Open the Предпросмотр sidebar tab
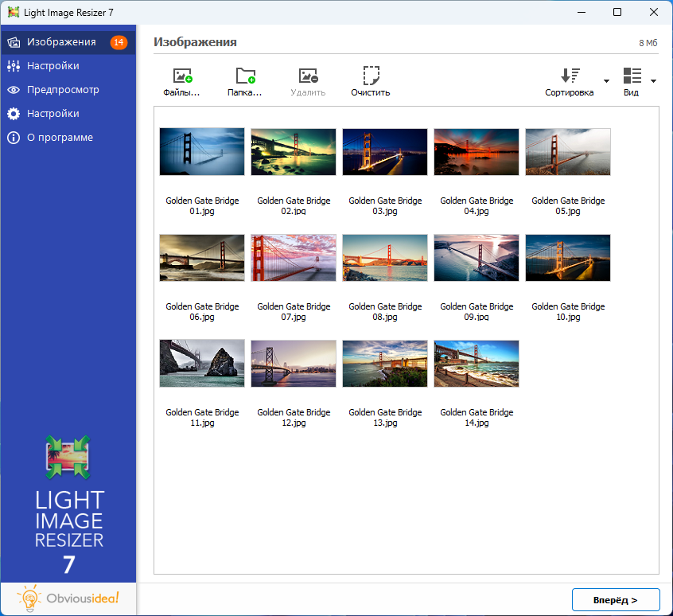673x616 pixels. point(62,90)
